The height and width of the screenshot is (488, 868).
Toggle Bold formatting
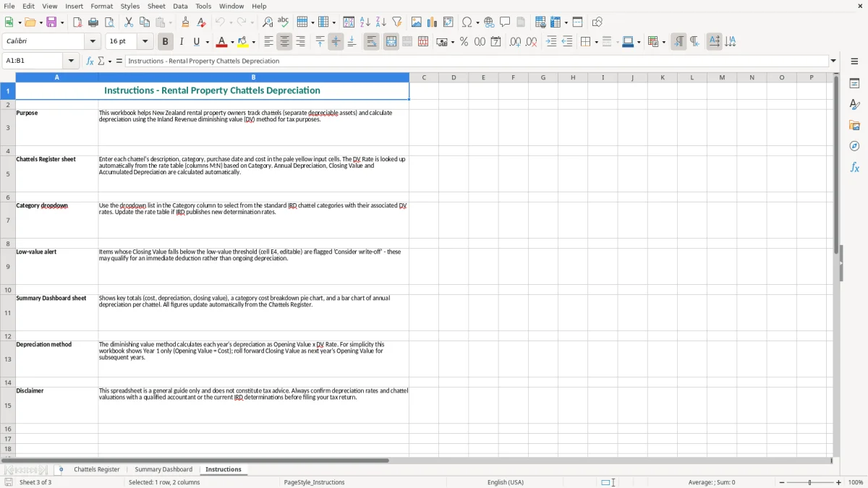tap(165, 42)
